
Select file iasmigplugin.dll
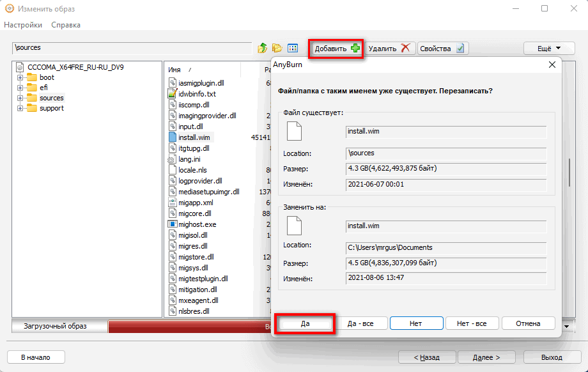tap(201, 83)
